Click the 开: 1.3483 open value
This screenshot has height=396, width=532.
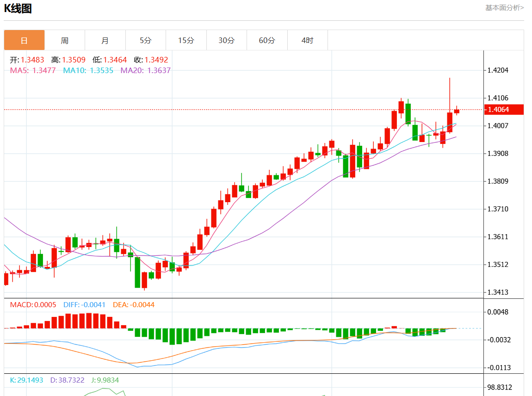pyautogui.click(x=27, y=60)
